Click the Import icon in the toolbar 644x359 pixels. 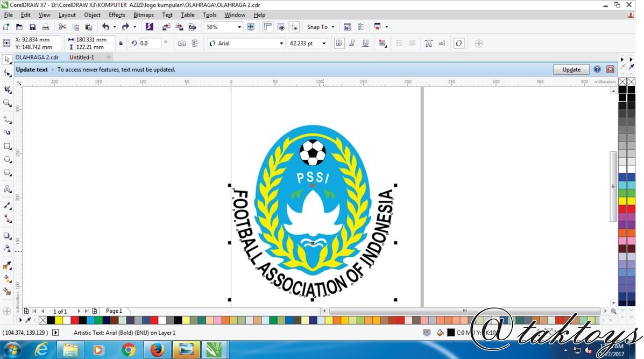coord(166,27)
